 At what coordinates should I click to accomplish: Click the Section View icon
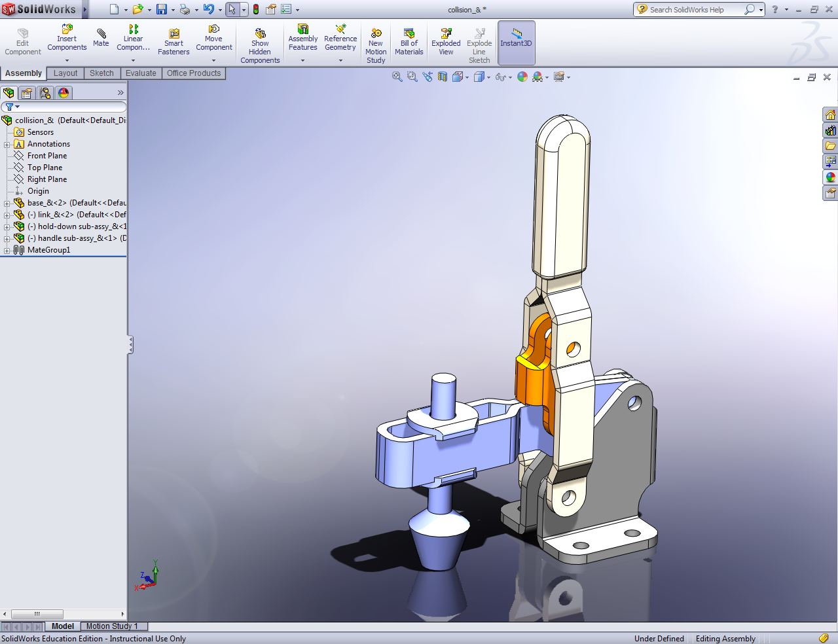pos(443,77)
